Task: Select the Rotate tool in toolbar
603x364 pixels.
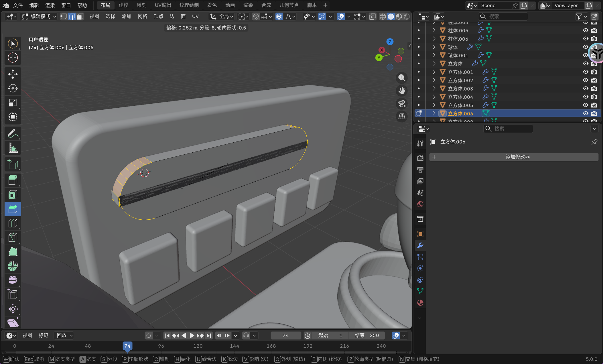Action: coord(13,88)
